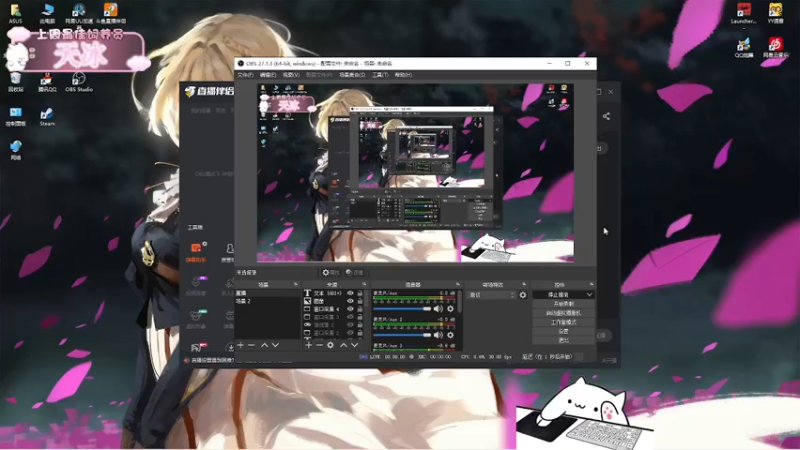800x450 pixels.
Task: Open source properties gear below Sources list
Action: pyautogui.click(x=331, y=345)
